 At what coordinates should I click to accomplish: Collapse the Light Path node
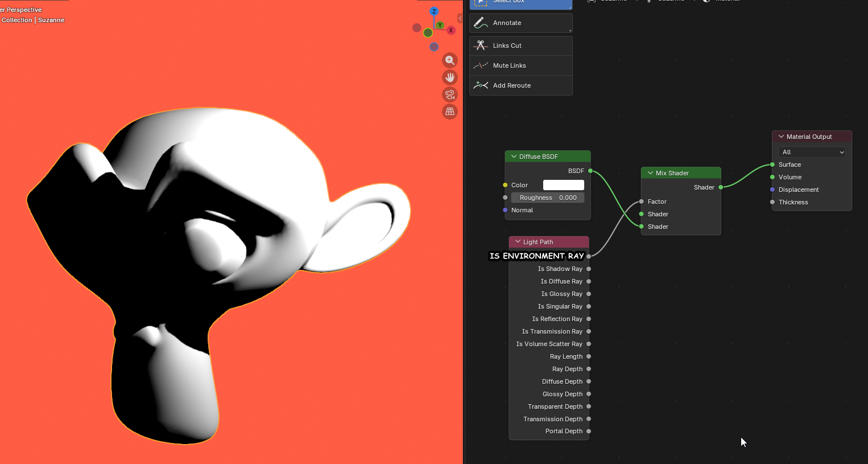tap(518, 242)
